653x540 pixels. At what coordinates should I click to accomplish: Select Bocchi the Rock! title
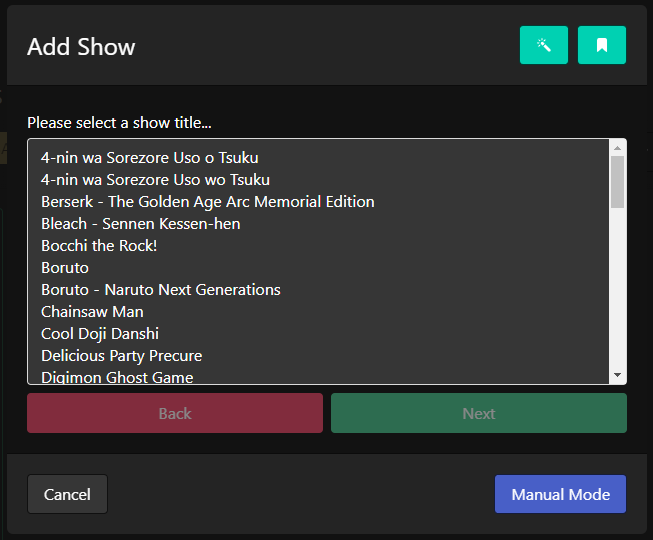click(318, 246)
